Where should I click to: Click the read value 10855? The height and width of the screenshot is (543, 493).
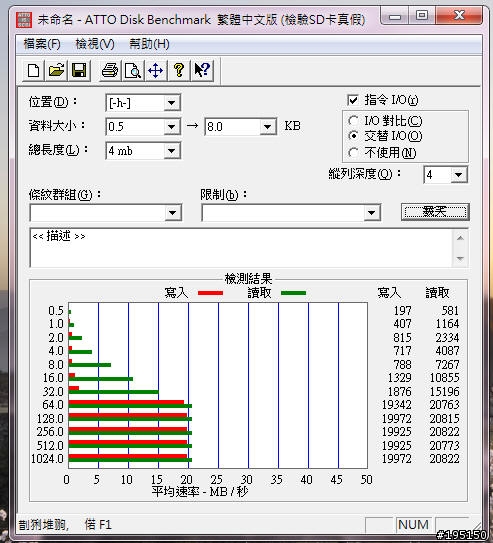click(x=445, y=378)
